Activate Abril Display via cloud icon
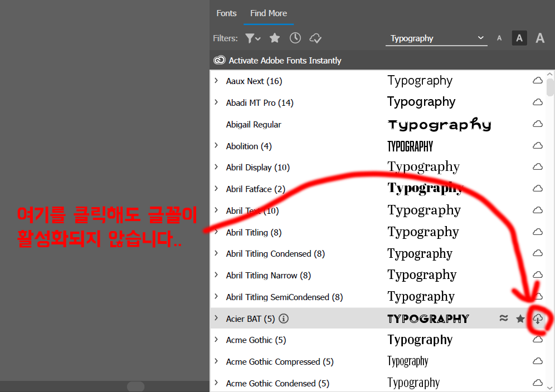 (x=538, y=166)
